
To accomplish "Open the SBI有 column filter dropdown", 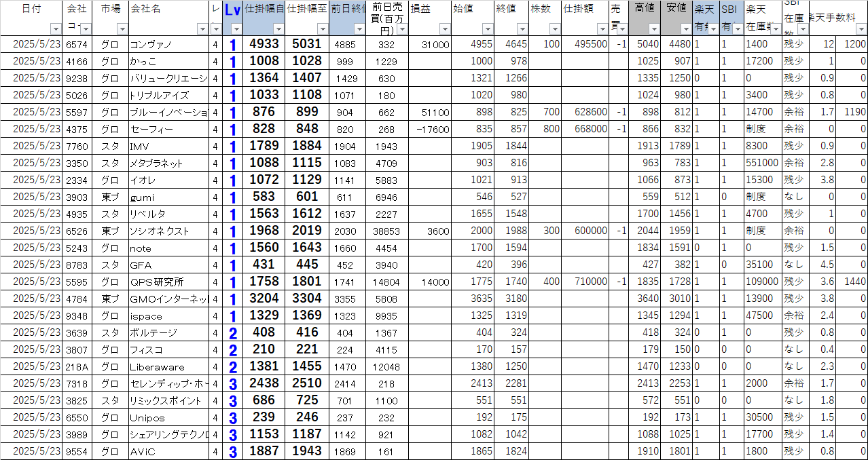I will click(x=738, y=29).
